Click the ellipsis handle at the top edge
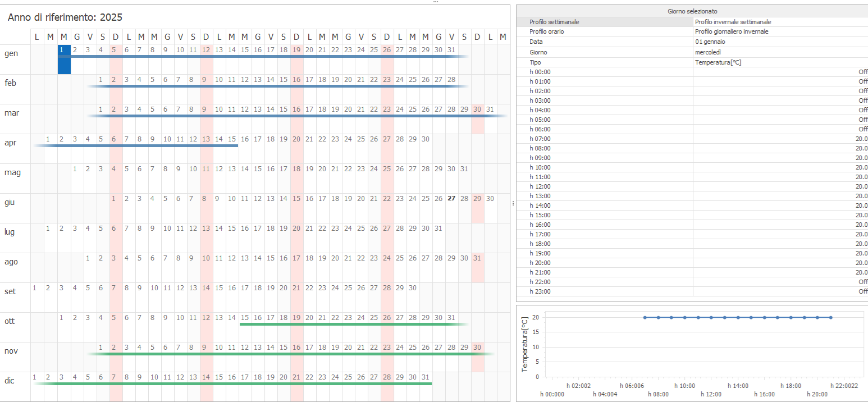Image resolution: width=868 pixels, height=402 pixels. 435,2
